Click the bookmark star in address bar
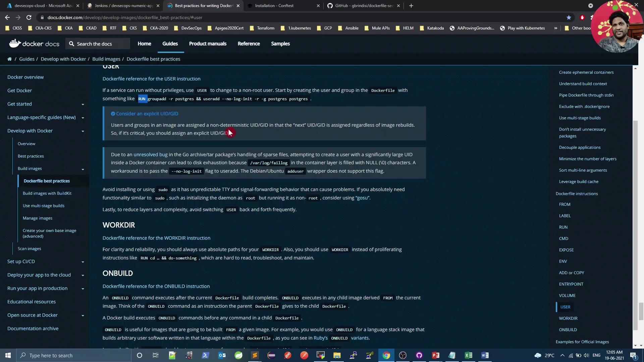The height and width of the screenshot is (362, 644). click(x=569, y=17)
